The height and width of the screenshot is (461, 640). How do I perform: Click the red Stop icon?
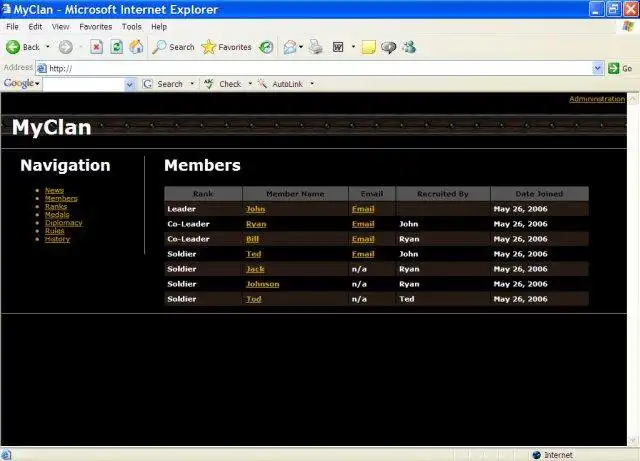pyautogui.click(x=96, y=47)
